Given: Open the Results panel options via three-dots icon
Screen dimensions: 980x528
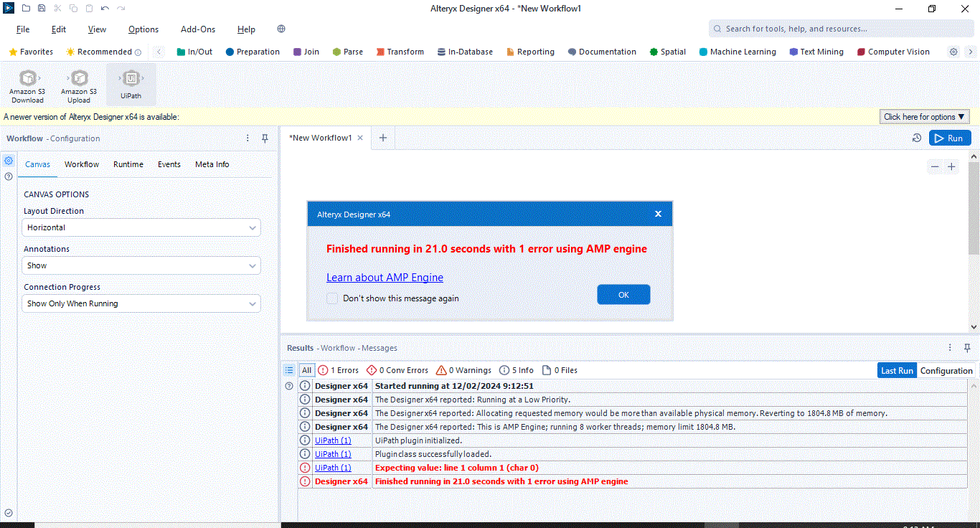Looking at the screenshot, I should (x=949, y=347).
